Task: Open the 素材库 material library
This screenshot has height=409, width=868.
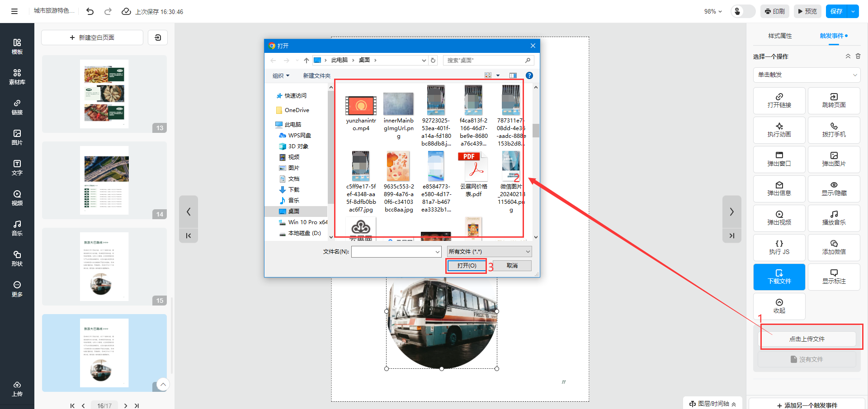Action: [x=17, y=77]
